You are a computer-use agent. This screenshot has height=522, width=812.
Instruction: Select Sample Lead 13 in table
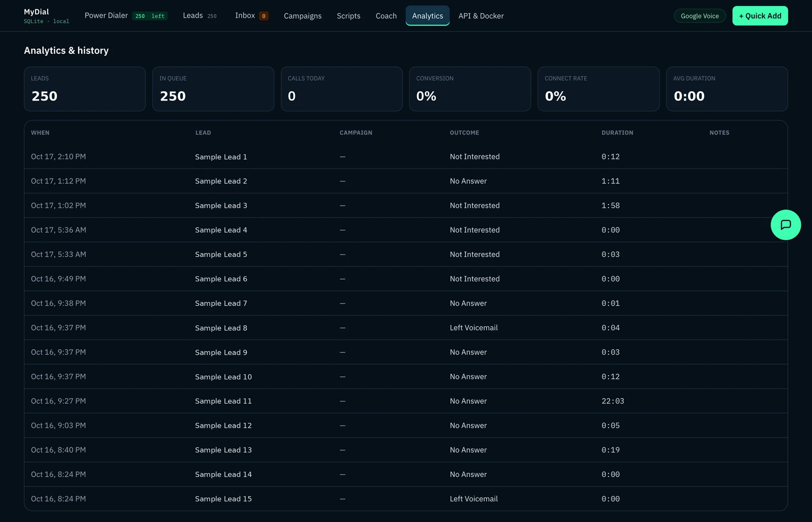coord(223,450)
